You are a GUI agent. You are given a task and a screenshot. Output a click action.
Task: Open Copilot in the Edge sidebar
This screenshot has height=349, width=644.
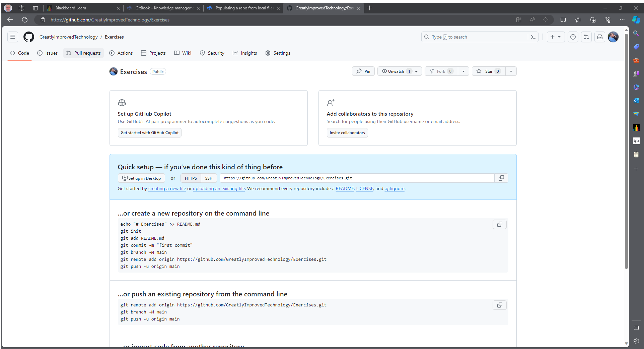[636, 20]
